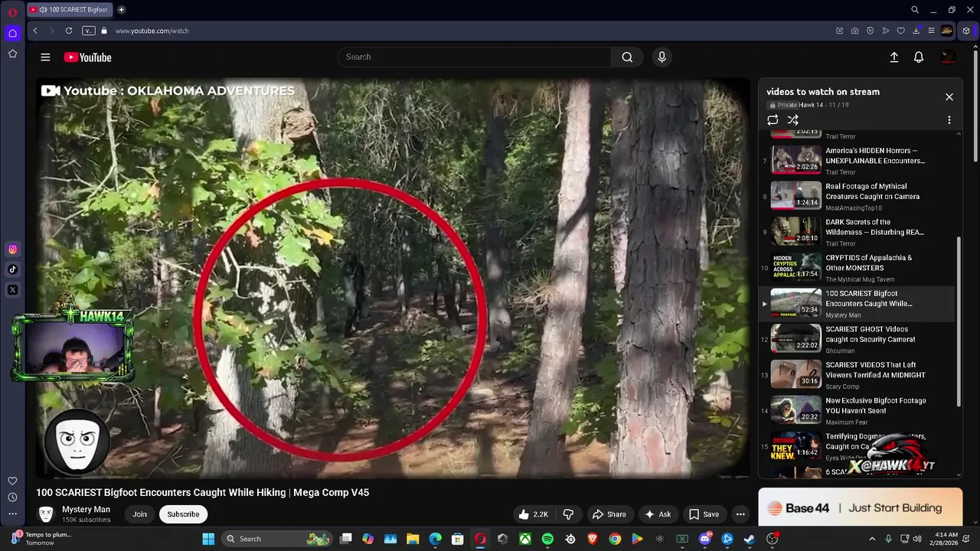
Task: Open the send/flow arrow toolbar icon
Action: (885, 31)
